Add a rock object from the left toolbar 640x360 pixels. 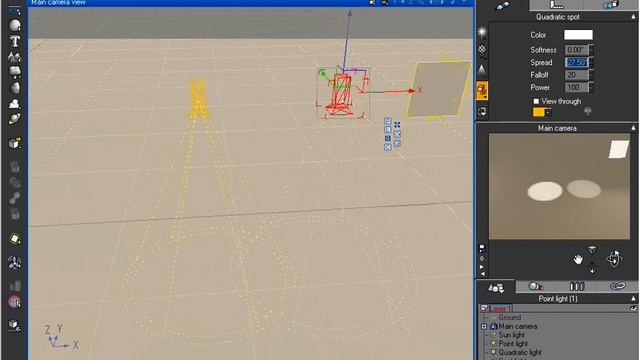point(15,88)
